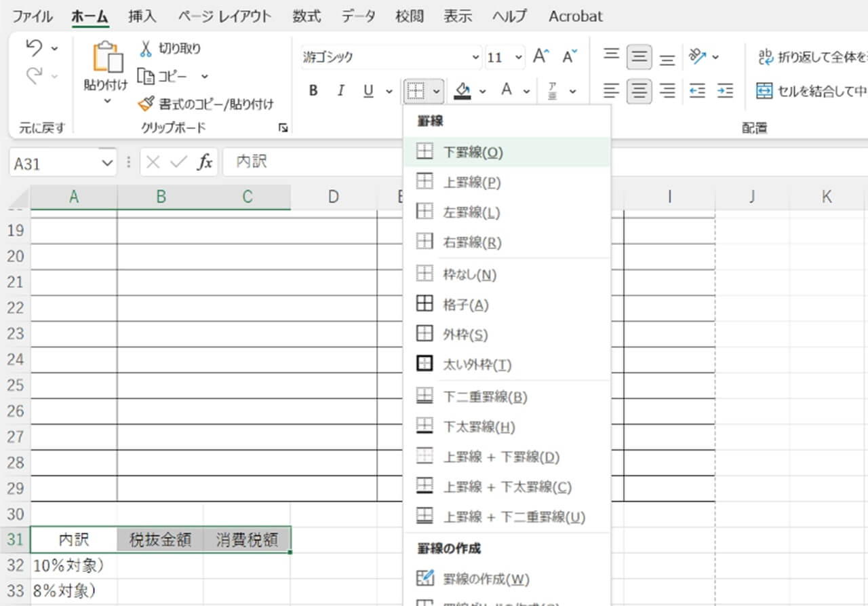Switch to the 数式 (Formulas) tab
868x606 pixels.
pos(307,16)
